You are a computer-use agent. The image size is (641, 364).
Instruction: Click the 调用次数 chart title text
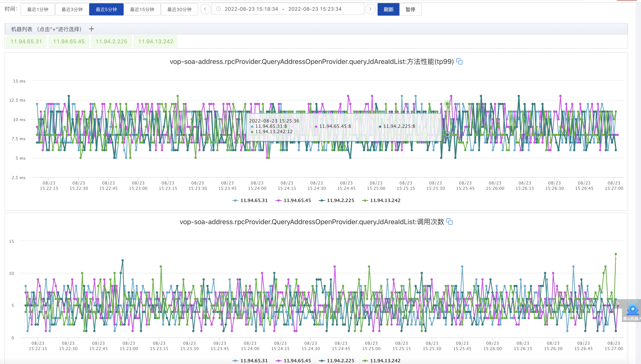pos(312,222)
